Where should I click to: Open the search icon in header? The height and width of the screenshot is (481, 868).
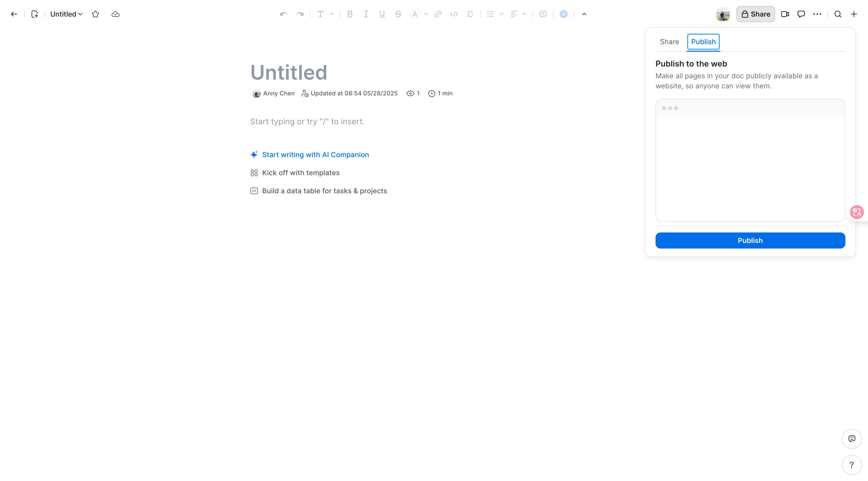point(838,14)
